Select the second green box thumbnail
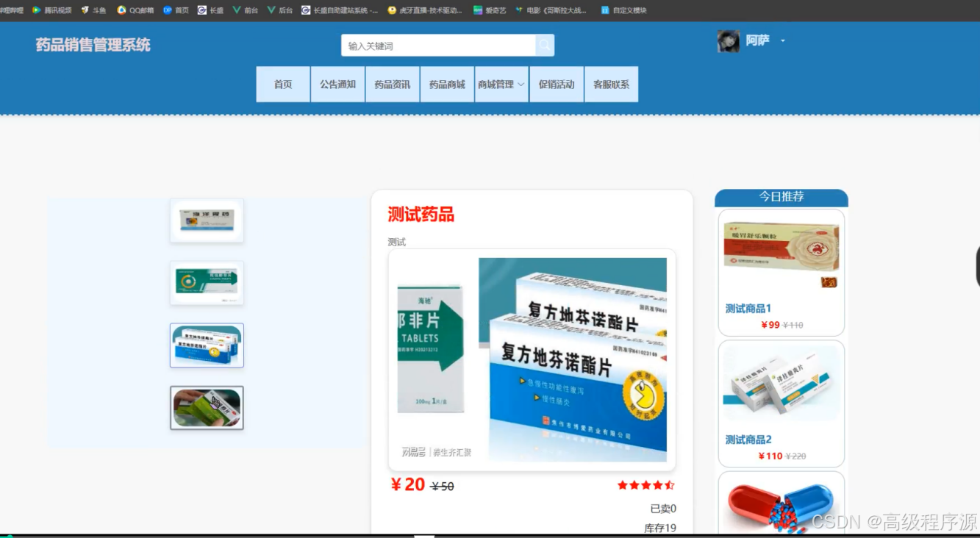This screenshot has height=538, width=980. pyautogui.click(x=207, y=283)
